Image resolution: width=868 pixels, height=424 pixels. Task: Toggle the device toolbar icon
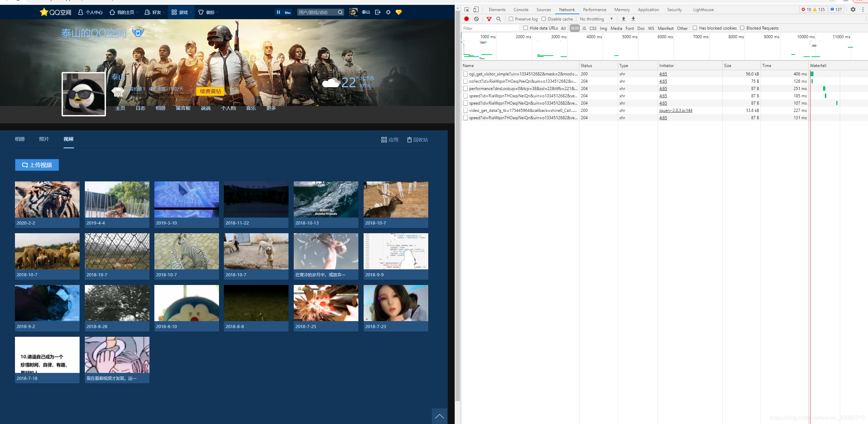476,10
